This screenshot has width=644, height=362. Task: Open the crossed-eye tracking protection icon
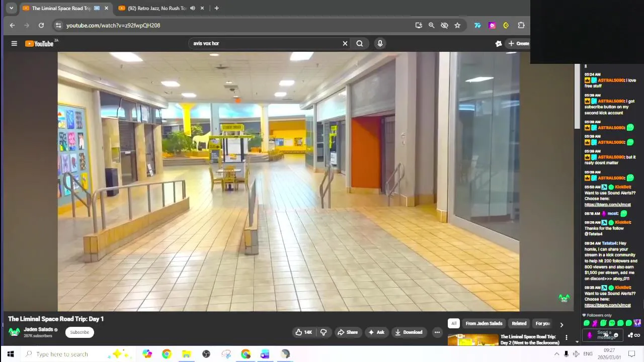point(444,25)
